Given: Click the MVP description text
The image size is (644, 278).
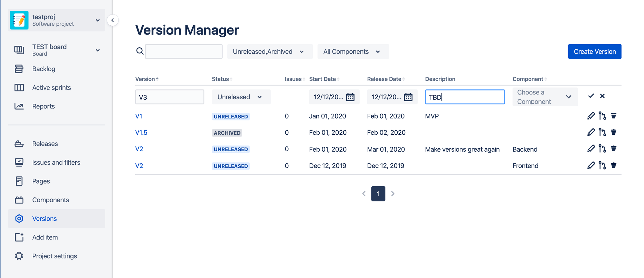Looking at the screenshot, I should pos(432,116).
